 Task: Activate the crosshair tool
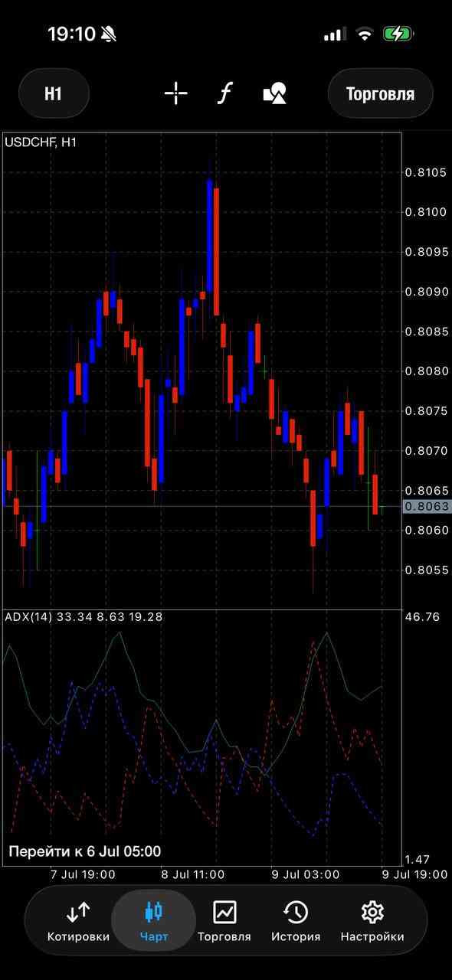pyautogui.click(x=176, y=94)
